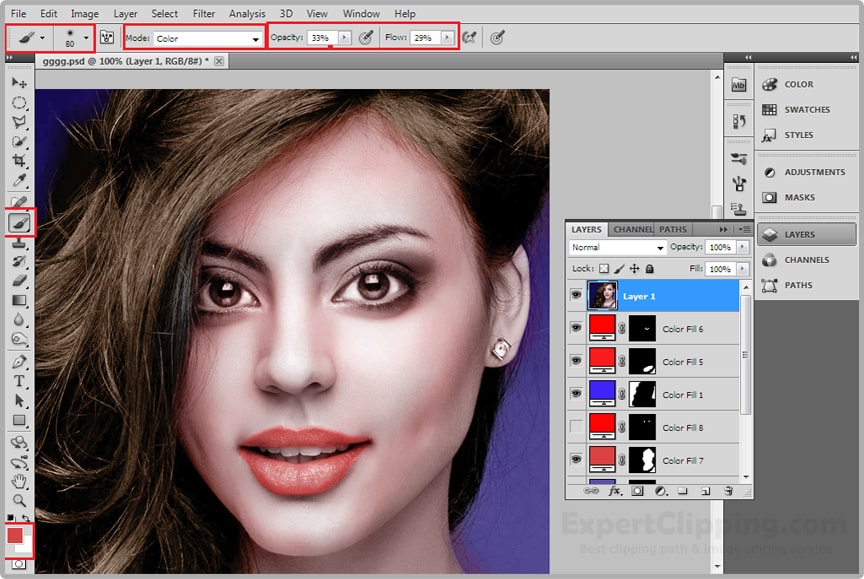Expand the layer blend mode Normal dropdown
Viewport: 864px width, 579px height.
tap(617, 247)
